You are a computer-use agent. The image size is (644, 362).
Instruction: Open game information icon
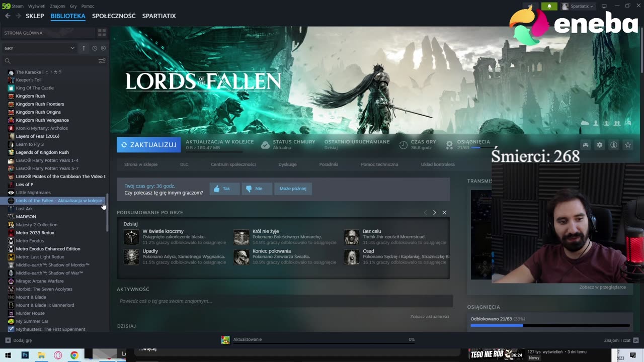click(x=614, y=145)
